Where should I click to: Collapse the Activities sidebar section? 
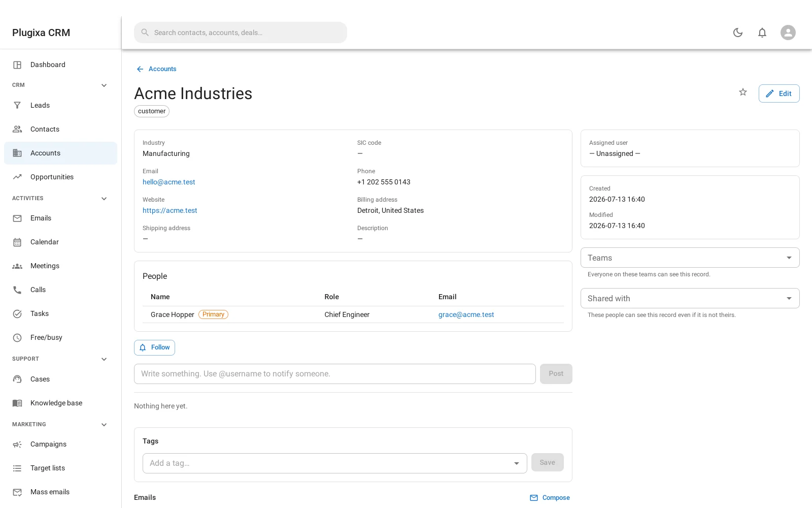tap(104, 199)
